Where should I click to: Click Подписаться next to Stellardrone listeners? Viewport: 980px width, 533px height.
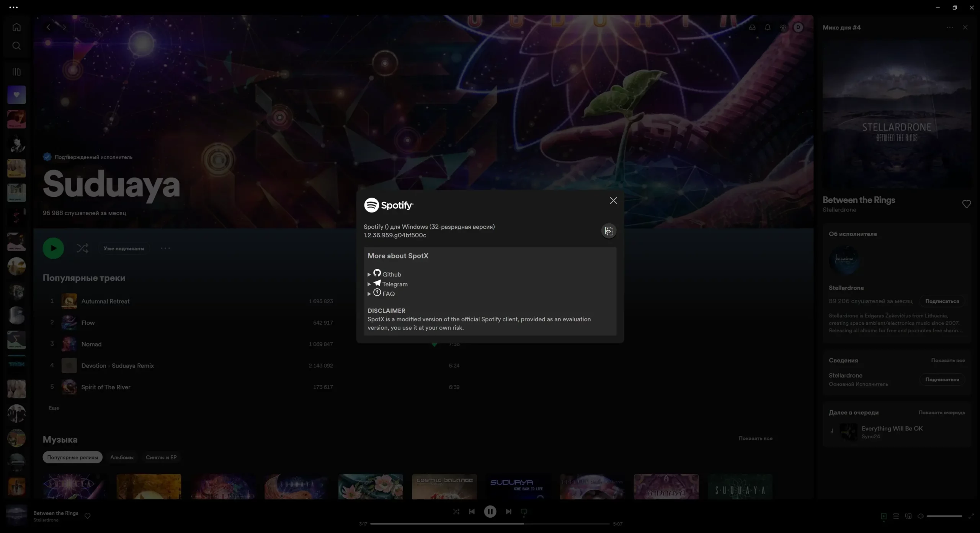point(942,301)
